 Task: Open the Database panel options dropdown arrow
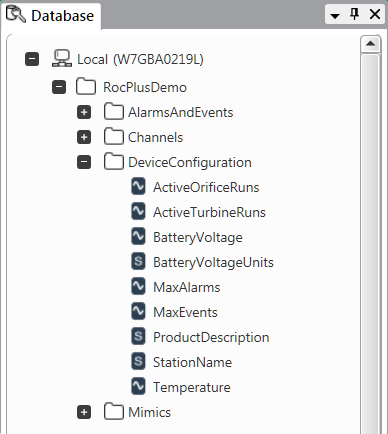click(x=335, y=15)
